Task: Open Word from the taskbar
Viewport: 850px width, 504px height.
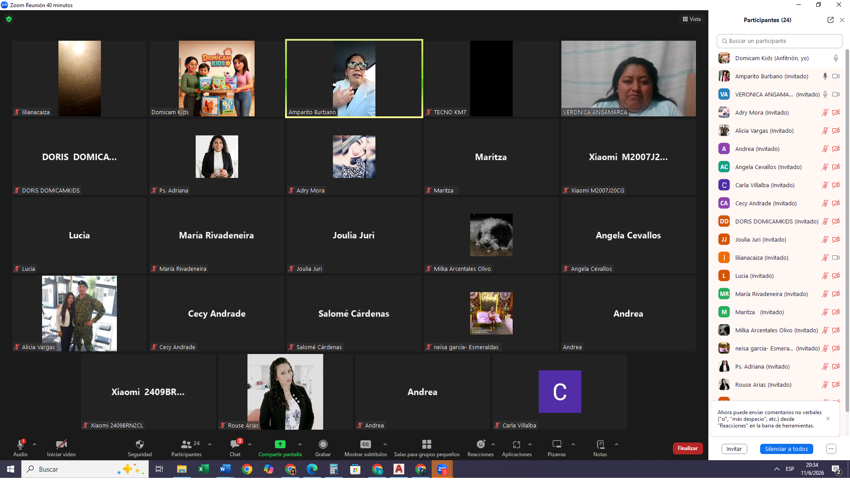Action: pos(225,469)
